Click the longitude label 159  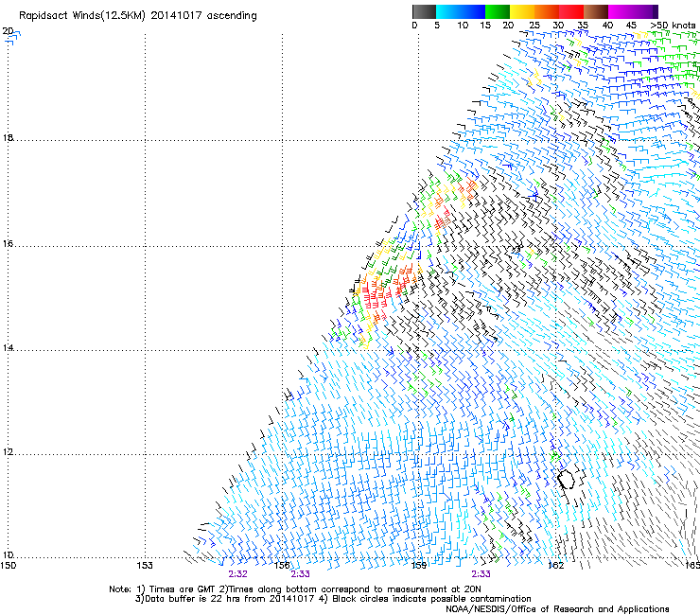(x=419, y=566)
